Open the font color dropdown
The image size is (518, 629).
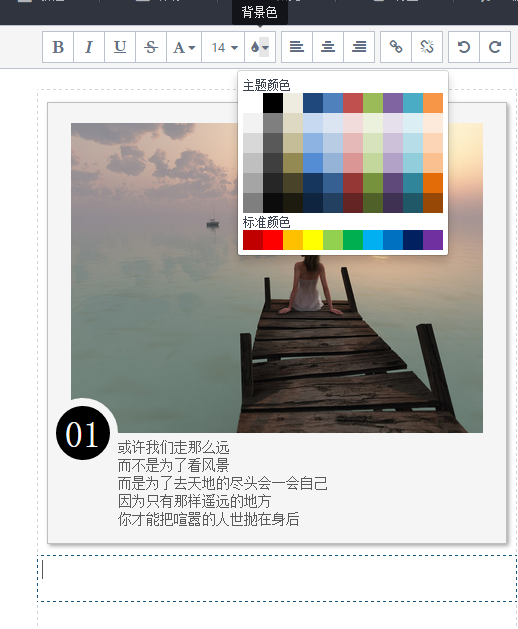pos(184,47)
